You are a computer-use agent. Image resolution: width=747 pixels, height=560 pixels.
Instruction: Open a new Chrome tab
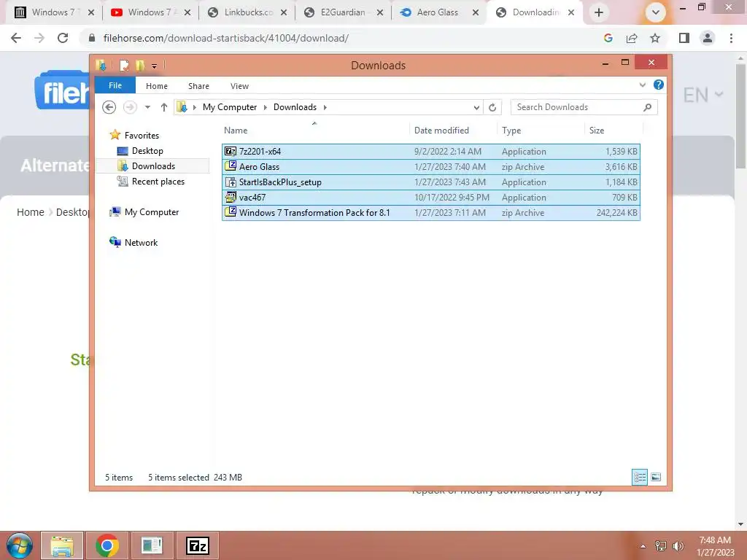(599, 12)
